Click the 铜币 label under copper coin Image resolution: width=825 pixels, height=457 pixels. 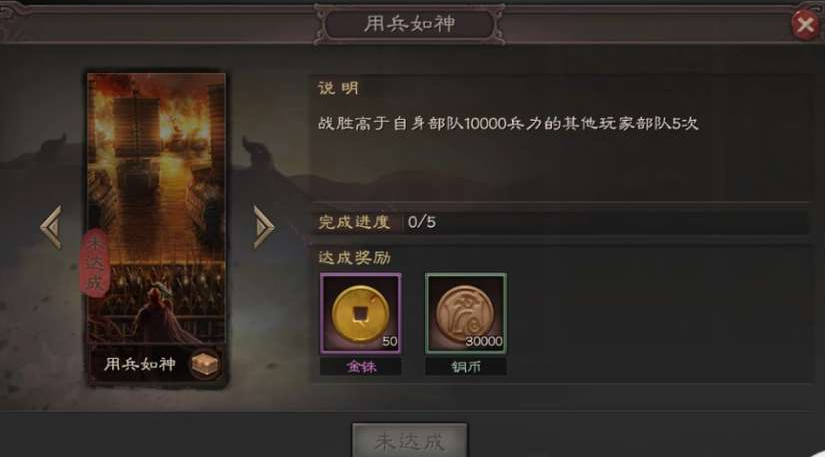tap(466, 367)
